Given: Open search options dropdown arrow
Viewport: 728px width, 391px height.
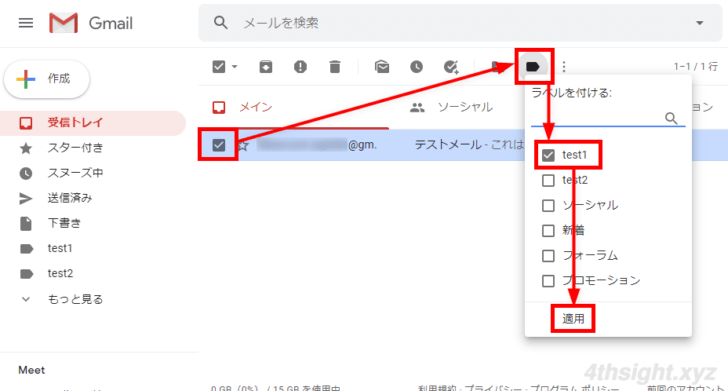Looking at the screenshot, I should click(699, 23).
